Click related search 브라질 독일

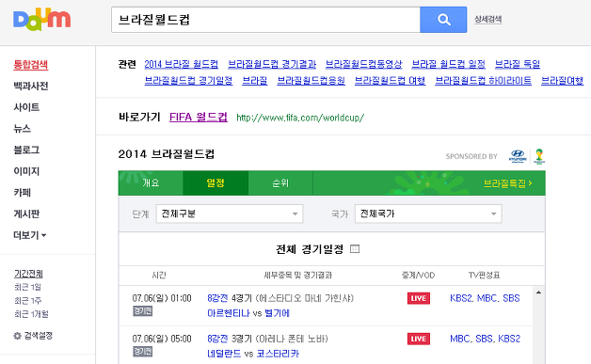point(518,65)
